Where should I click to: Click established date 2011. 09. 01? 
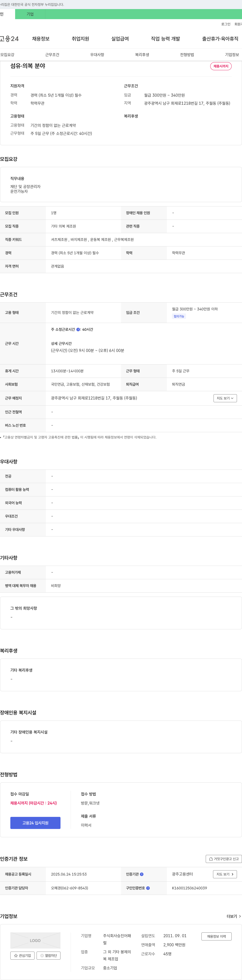coord(175,935)
